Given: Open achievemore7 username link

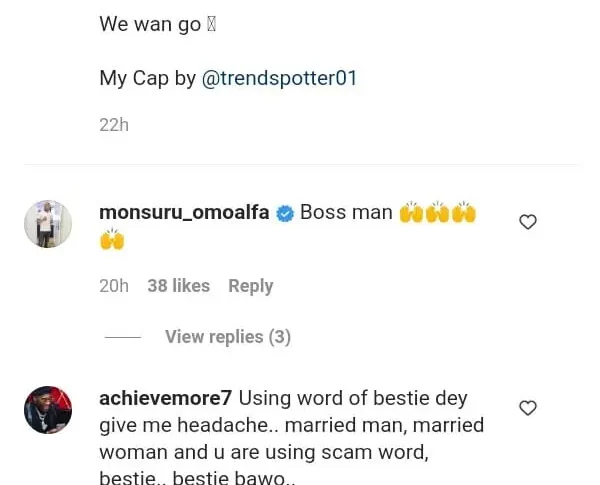Looking at the screenshot, I should pos(166,398).
